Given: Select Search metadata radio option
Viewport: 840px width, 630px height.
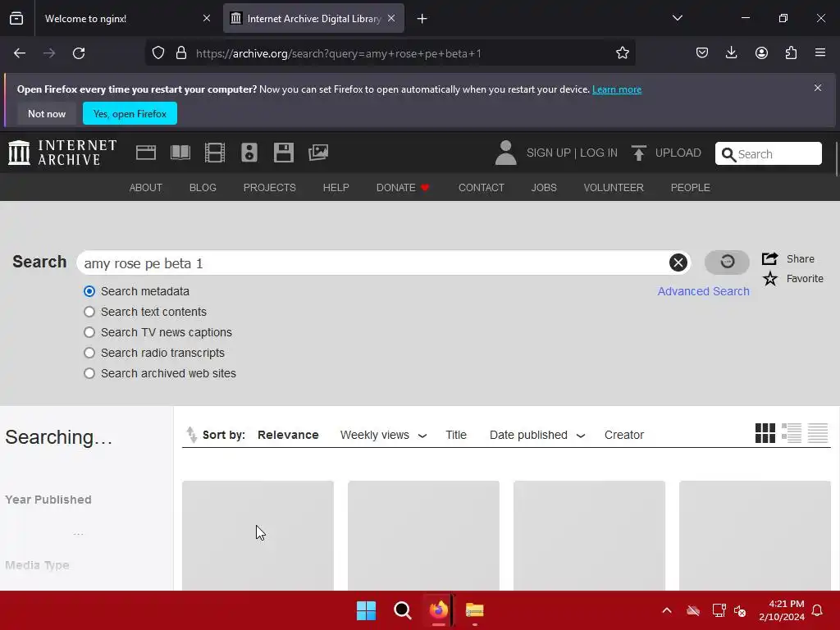Looking at the screenshot, I should [89, 291].
